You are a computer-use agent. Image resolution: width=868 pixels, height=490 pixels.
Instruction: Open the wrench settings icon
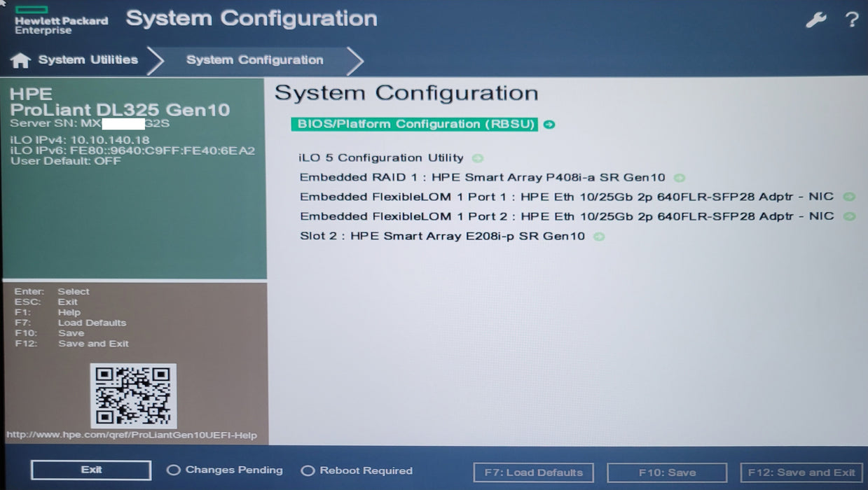coord(816,20)
